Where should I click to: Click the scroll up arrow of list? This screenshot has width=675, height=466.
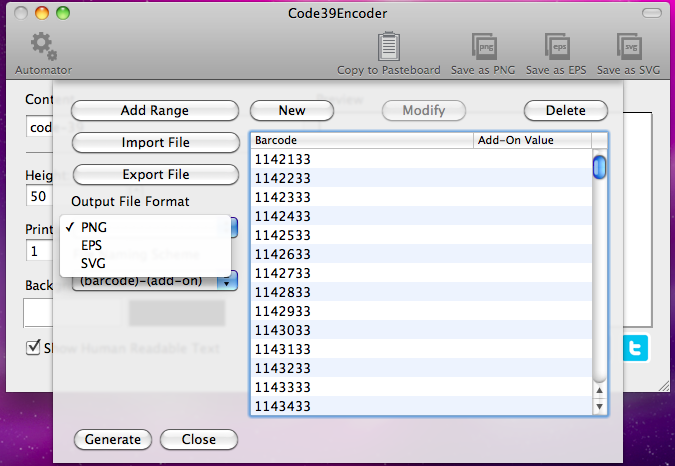point(599,391)
